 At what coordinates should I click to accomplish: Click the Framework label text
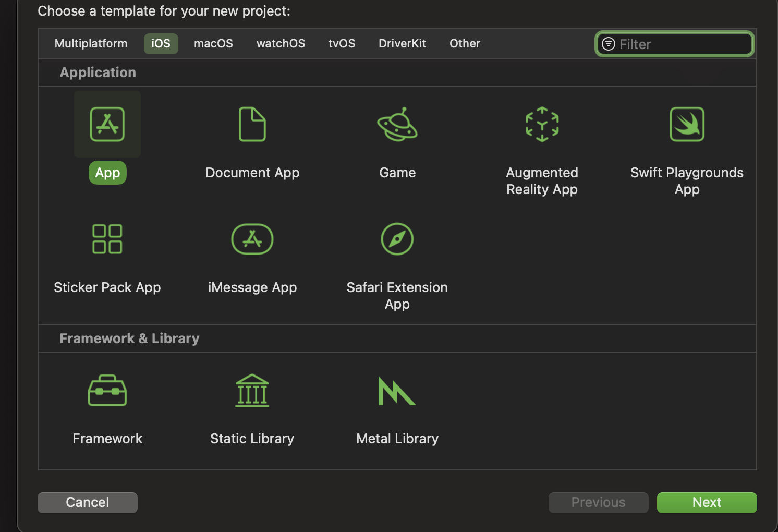pos(107,439)
